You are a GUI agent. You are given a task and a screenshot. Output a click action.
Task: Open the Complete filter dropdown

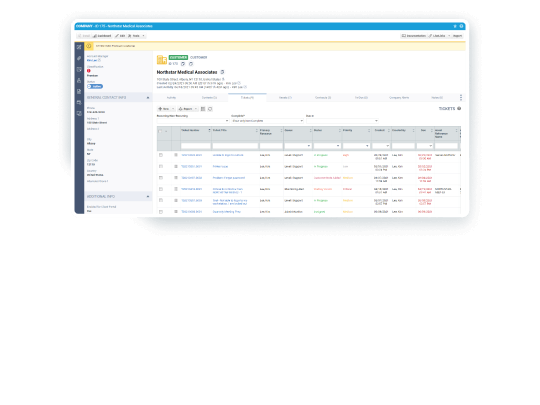pyautogui.click(x=267, y=121)
